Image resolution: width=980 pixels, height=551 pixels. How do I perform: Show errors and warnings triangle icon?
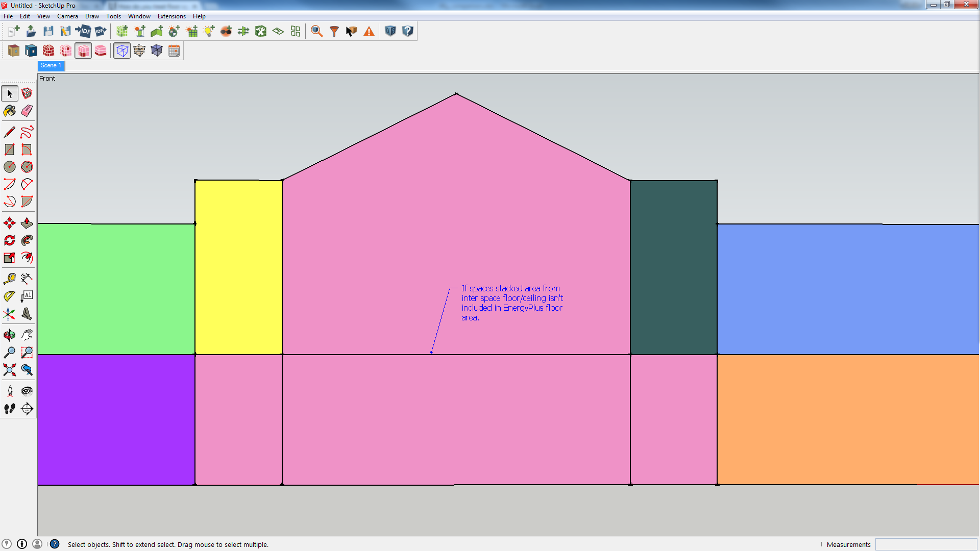point(369,32)
